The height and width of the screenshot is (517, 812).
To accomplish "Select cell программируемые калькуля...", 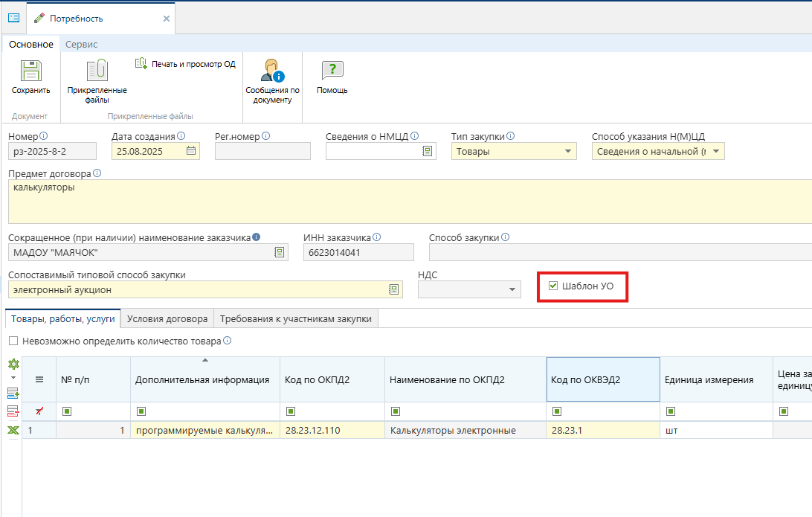I will (x=205, y=431).
